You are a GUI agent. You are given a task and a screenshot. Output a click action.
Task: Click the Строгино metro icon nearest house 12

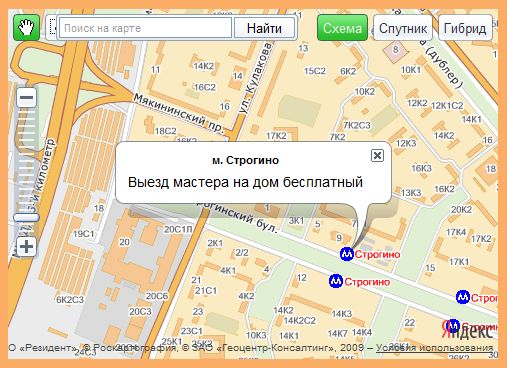click(x=336, y=281)
